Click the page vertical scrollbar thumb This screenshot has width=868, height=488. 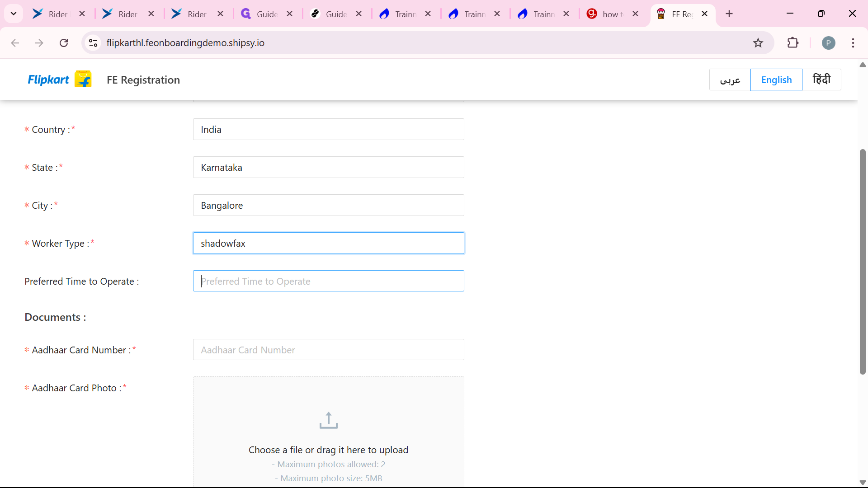click(x=863, y=262)
